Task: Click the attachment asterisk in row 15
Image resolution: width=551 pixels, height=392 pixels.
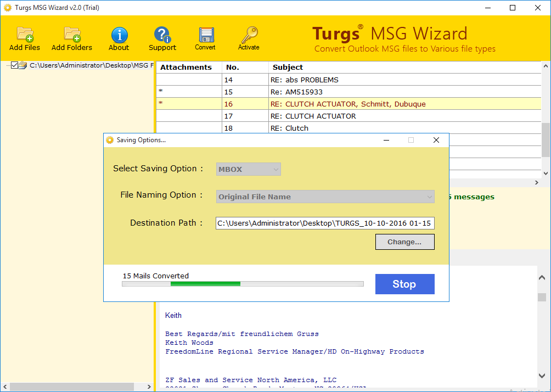Action: [161, 91]
